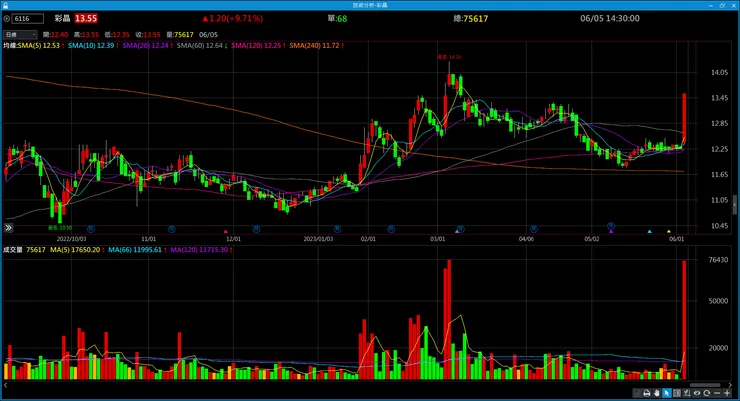
Task: Click the circular refresh icon
Action: point(706,393)
